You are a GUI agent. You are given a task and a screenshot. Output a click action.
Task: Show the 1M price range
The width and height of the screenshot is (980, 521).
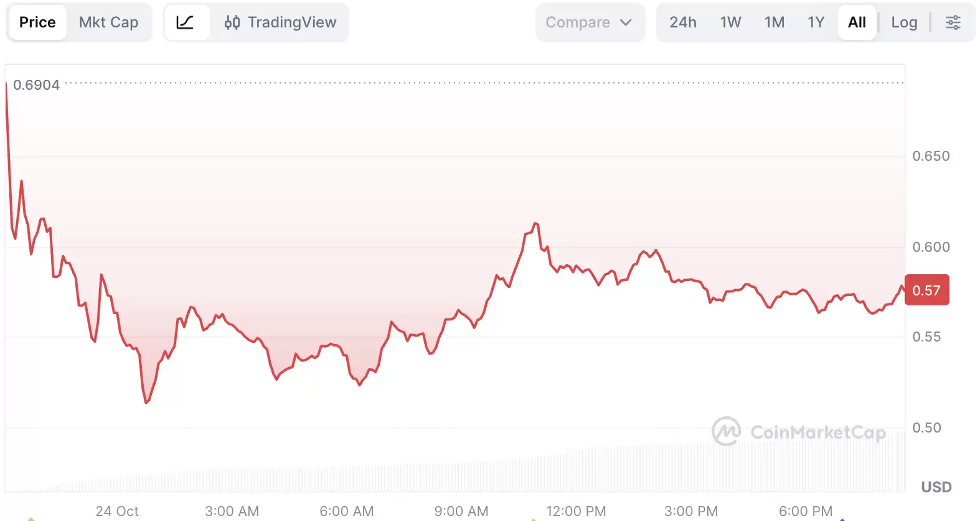(774, 22)
